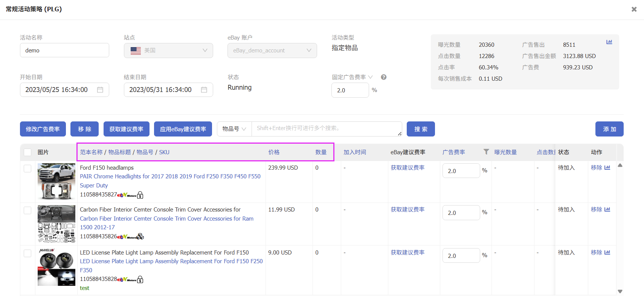The image size is (644, 296).
Task: Open the chart icon for LED License Plate row
Action: (607, 252)
